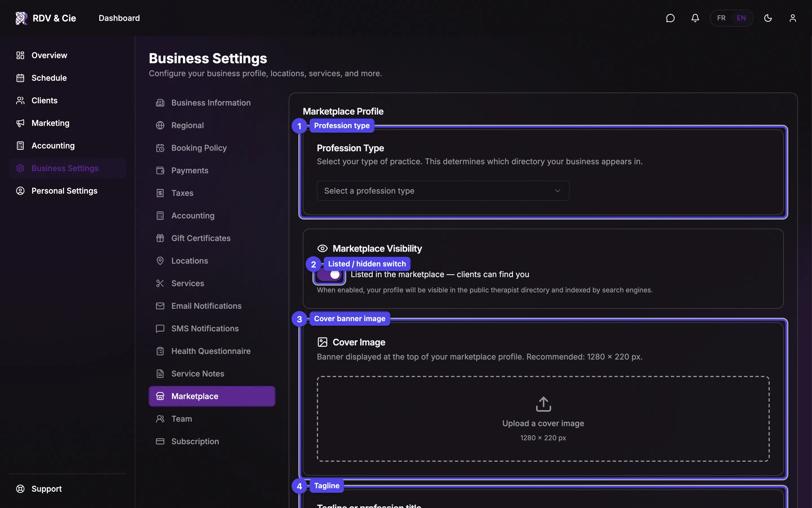Click the Business Settings gear icon
812x508 pixels.
pos(20,168)
